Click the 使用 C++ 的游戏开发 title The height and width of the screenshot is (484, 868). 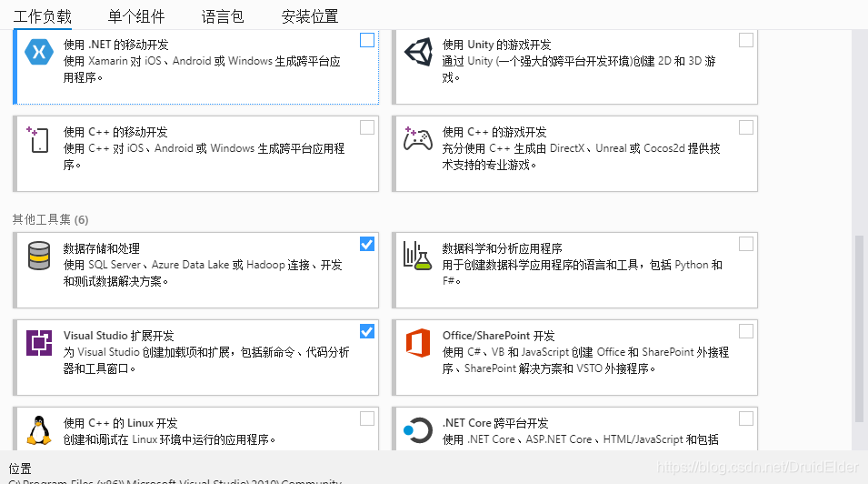494,132
